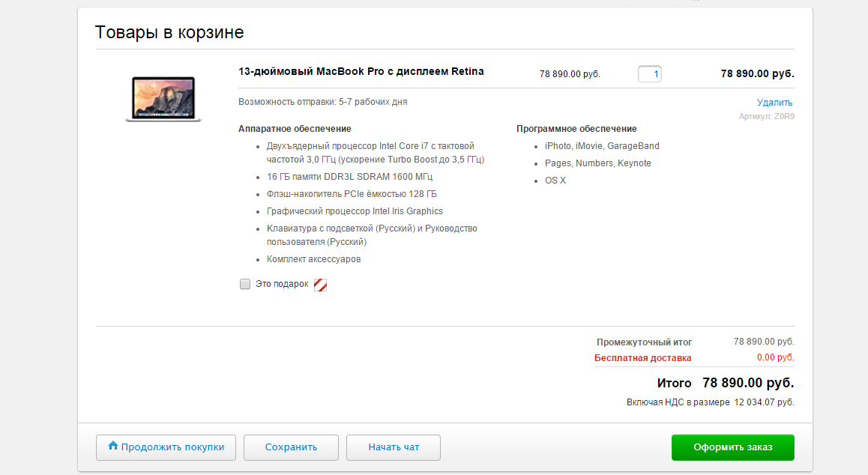Click the Товары в корзине heading

[x=169, y=32]
